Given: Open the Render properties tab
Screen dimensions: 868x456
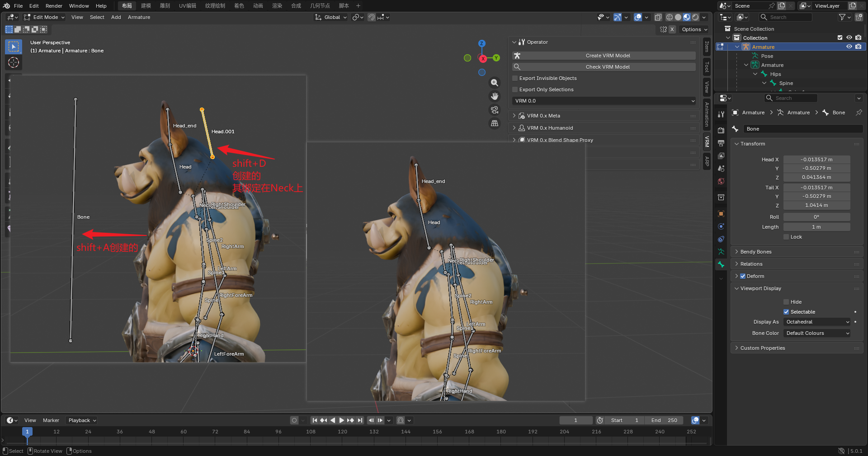Looking at the screenshot, I should pyautogui.click(x=721, y=130).
